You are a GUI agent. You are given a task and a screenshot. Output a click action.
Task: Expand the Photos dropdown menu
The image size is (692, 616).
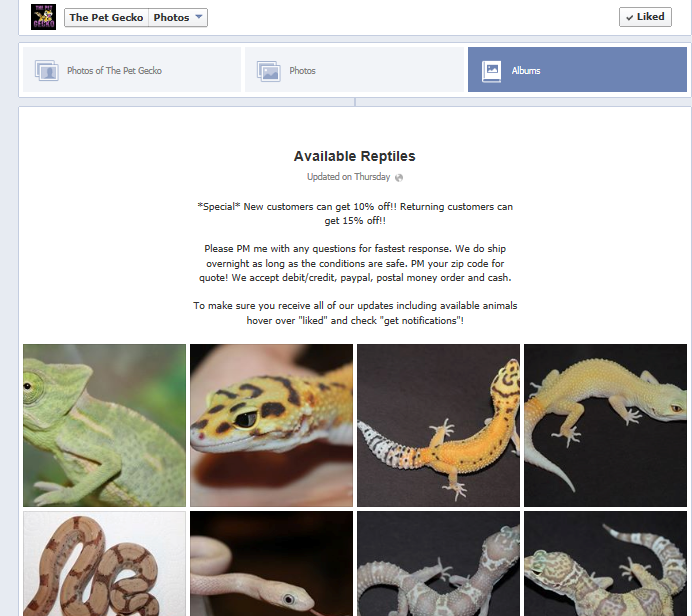click(178, 18)
